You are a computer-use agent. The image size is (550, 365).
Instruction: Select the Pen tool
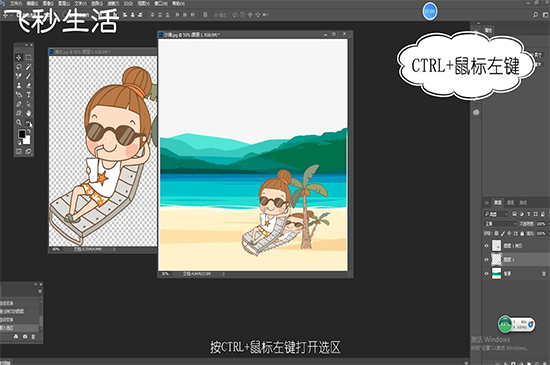[x=19, y=104]
